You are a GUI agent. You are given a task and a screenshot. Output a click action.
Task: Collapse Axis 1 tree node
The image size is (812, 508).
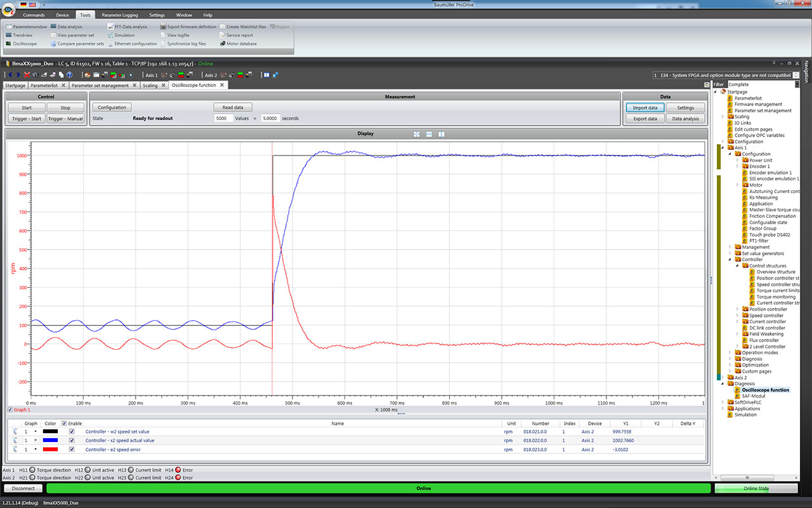(723, 148)
